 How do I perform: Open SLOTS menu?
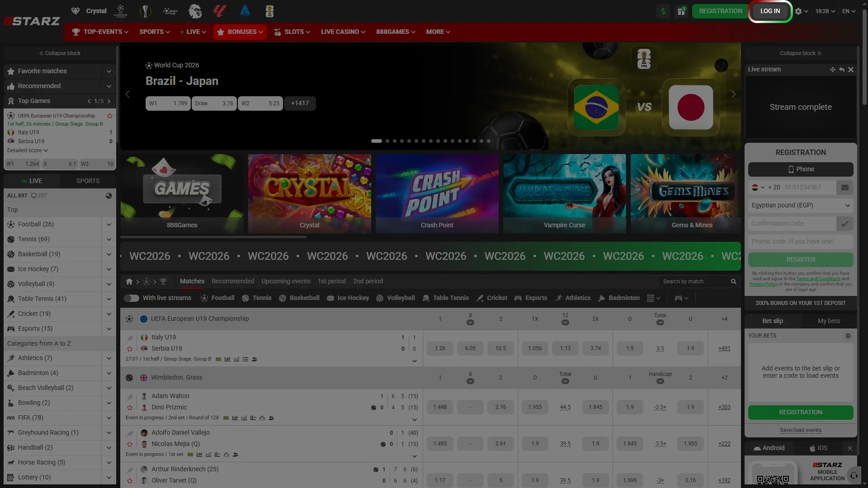pyautogui.click(x=292, y=32)
